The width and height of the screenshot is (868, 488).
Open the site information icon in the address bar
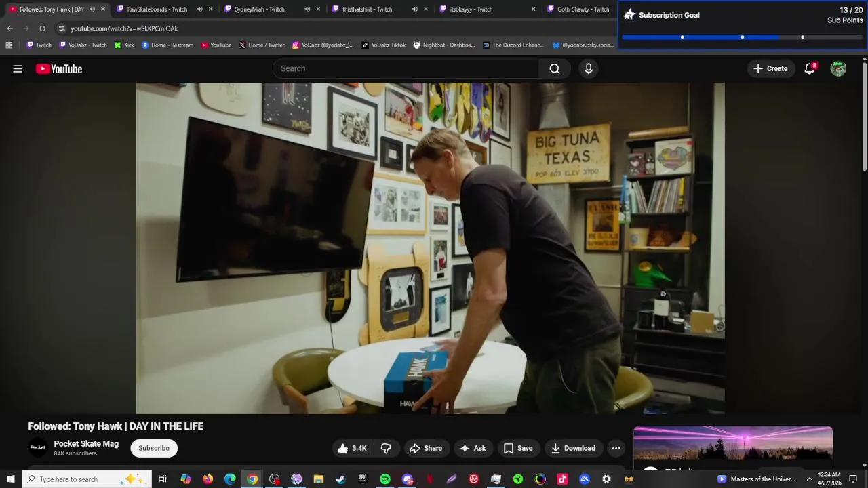click(x=62, y=28)
